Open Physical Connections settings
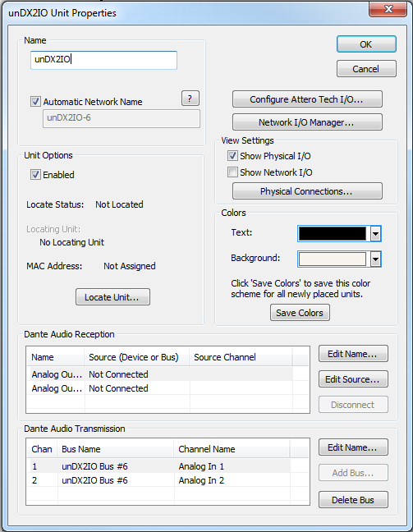Viewport: 413px width, 532px height. pos(307,191)
